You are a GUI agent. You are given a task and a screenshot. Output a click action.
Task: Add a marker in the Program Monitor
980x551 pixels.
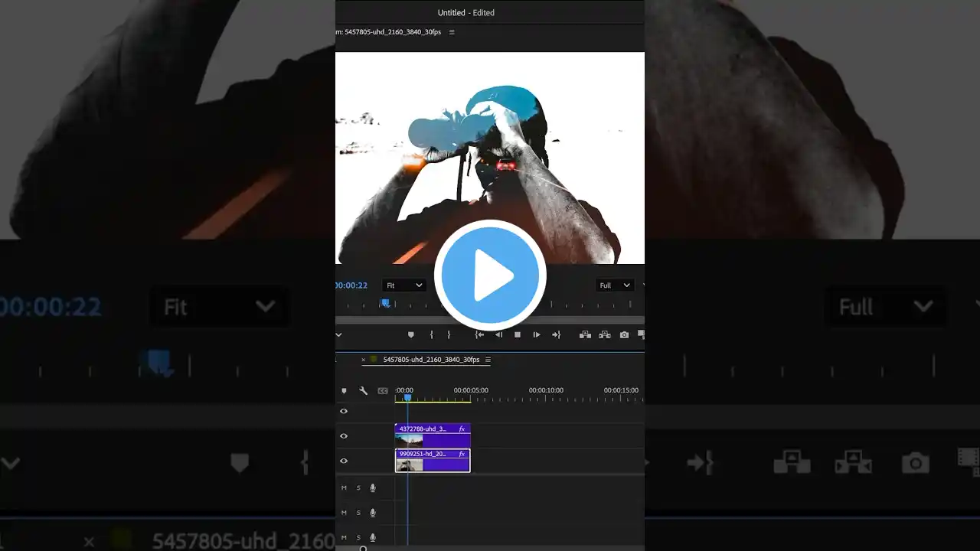coord(411,334)
